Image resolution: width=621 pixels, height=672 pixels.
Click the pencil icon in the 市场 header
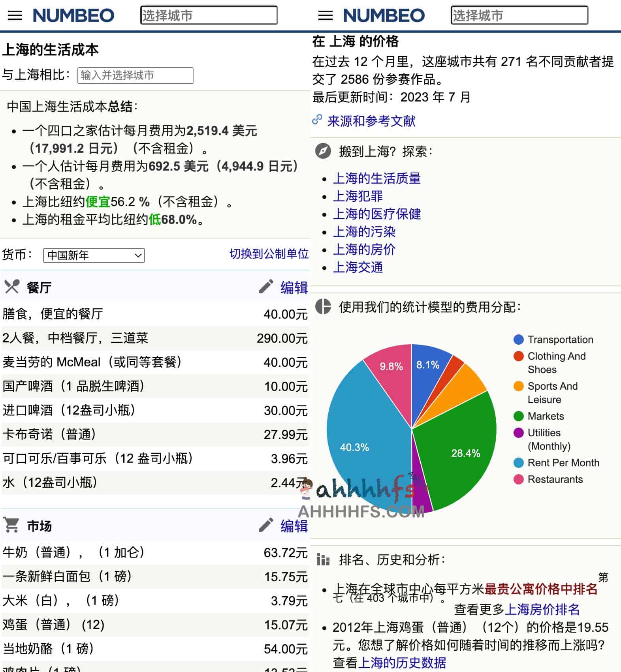coord(266,525)
